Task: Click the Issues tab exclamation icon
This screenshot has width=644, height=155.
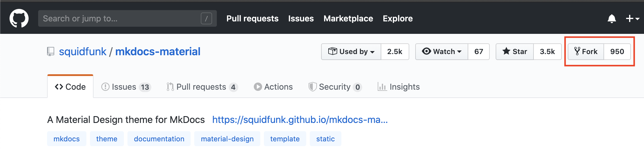Action: (x=105, y=87)
